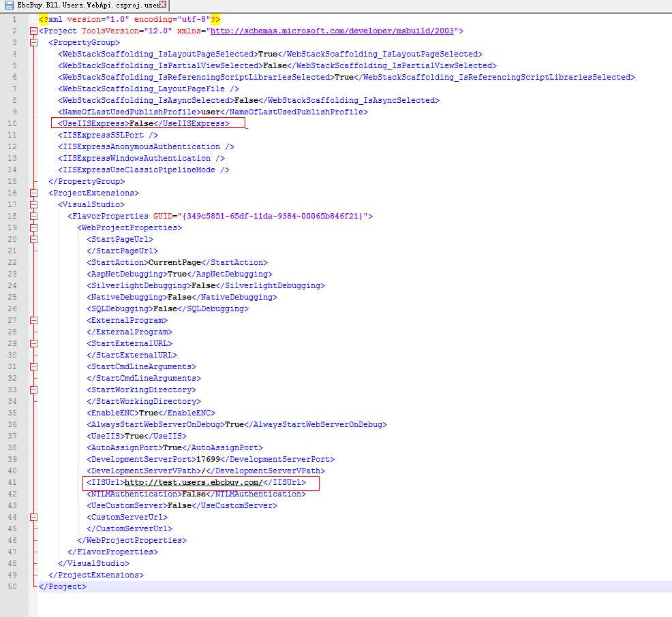Click the IISExpressUseClassicPipelineMode tag
This screenshot has width=672, height=617.
144,170
